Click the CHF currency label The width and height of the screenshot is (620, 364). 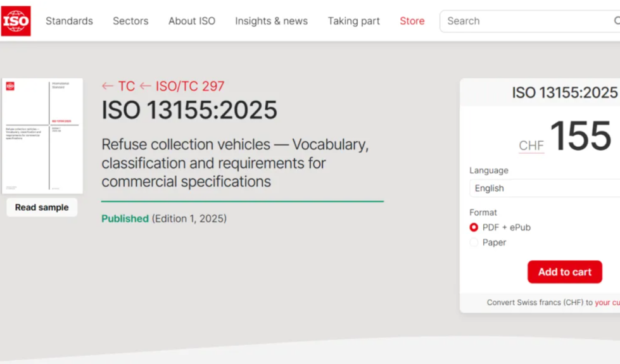[531, 146]
